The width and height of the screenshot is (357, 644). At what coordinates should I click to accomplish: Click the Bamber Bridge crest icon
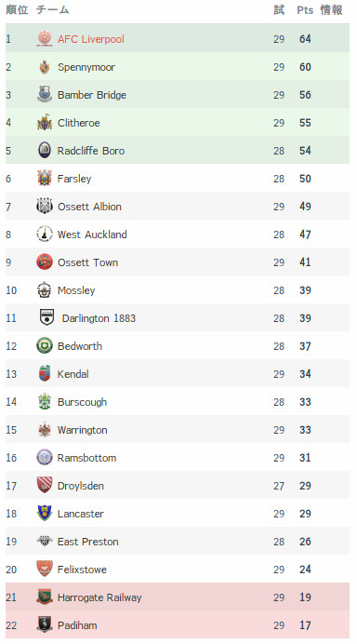click(x=45, y=95)
